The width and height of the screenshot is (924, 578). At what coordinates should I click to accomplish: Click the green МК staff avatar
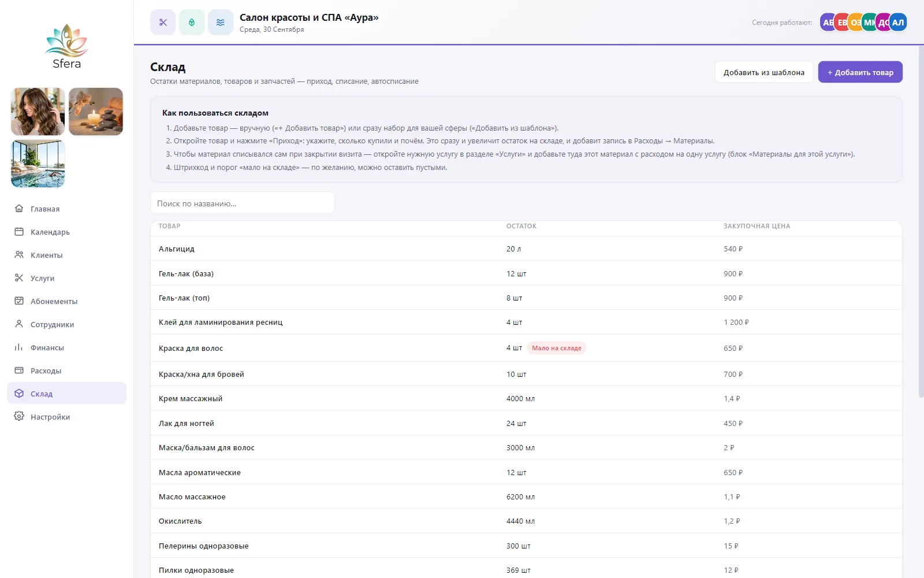pos(869,23)
